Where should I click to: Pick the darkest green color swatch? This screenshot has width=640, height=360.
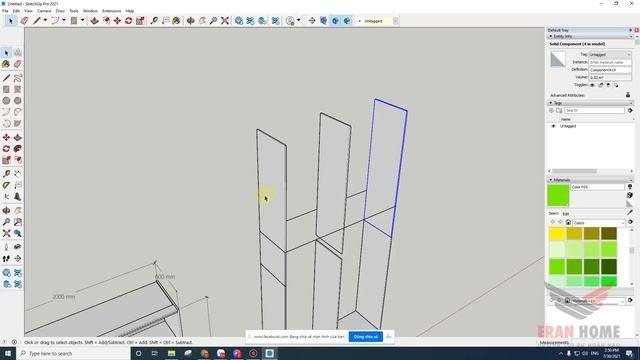click(609, 267)
